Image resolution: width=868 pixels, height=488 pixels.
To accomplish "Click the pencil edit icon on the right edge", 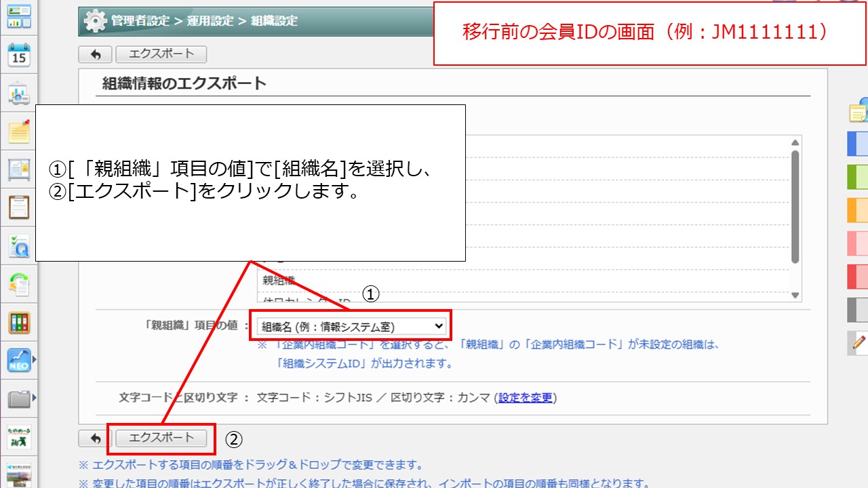I will [x=859, y=343].
